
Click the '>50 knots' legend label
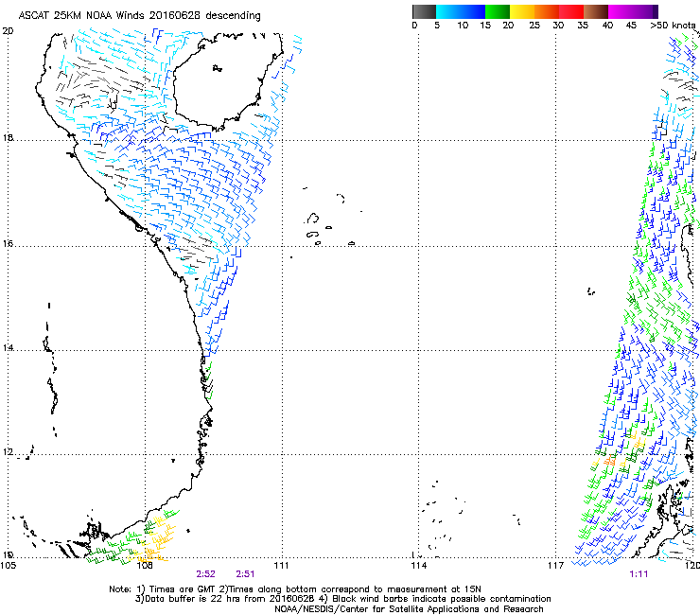[x=673, y=25]
